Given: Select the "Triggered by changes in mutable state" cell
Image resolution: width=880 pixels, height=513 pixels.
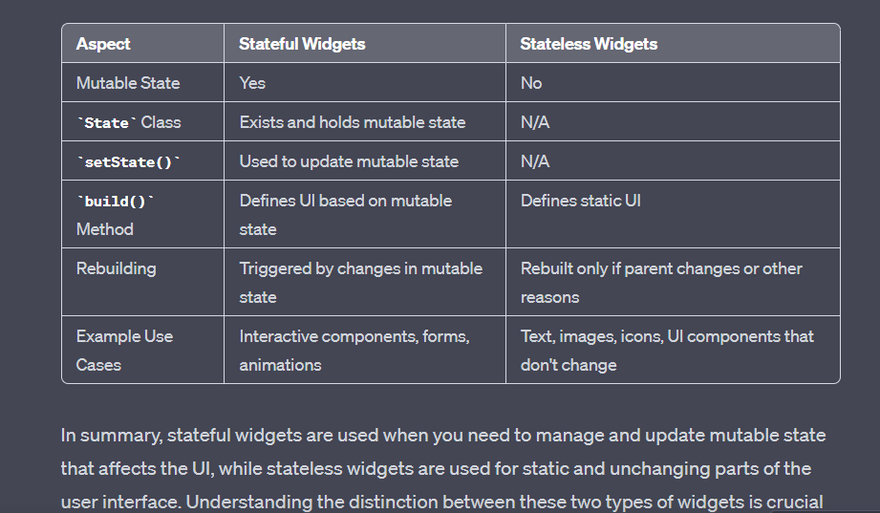Looking at the screenshot, I should [x=360, y=282].
